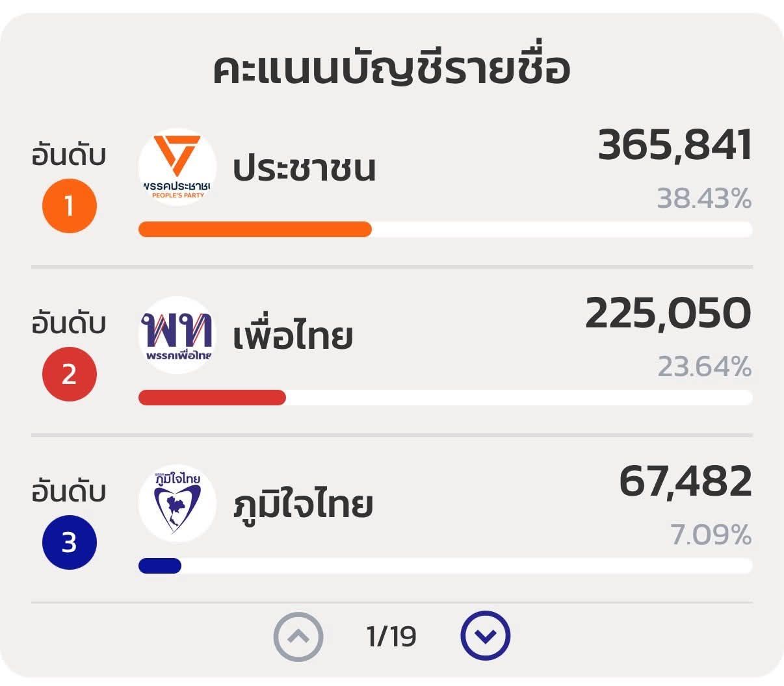Click the orange rank 1 badge

[70, 206]
